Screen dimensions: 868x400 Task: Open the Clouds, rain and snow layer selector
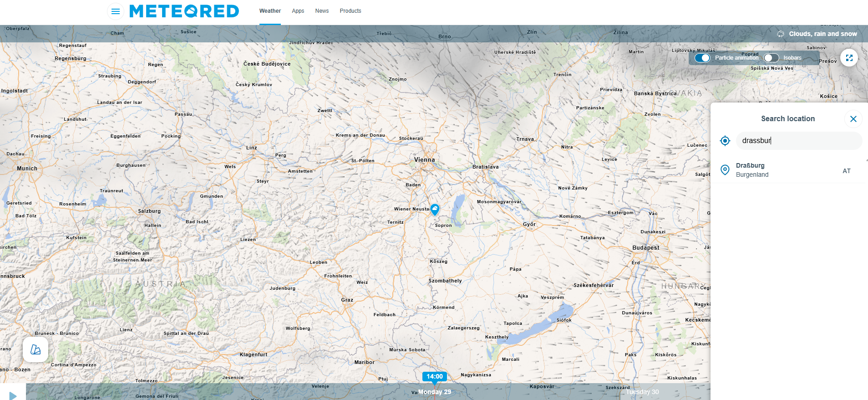point(817,34)
